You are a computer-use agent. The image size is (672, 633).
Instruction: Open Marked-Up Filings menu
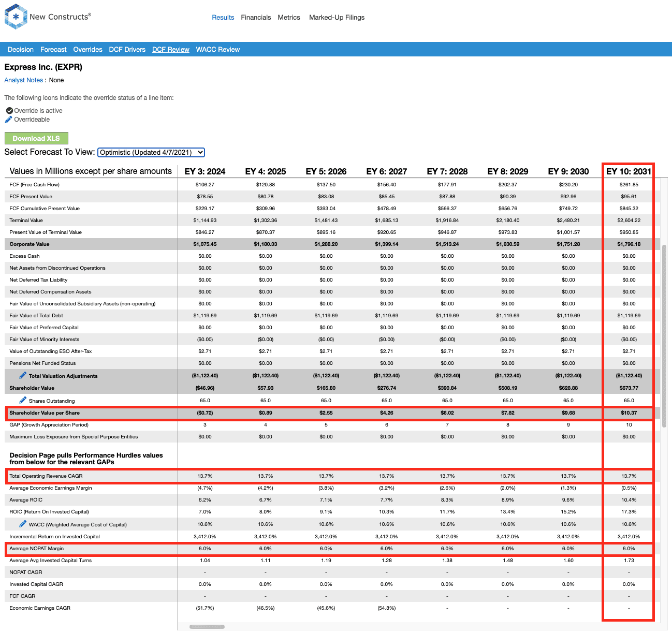337,18
